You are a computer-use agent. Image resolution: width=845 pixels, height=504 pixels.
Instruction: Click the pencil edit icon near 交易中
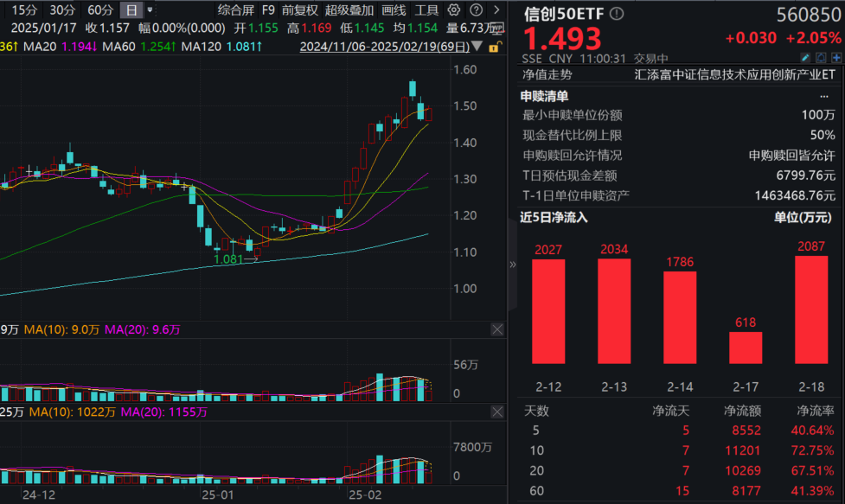coord(804,57)
